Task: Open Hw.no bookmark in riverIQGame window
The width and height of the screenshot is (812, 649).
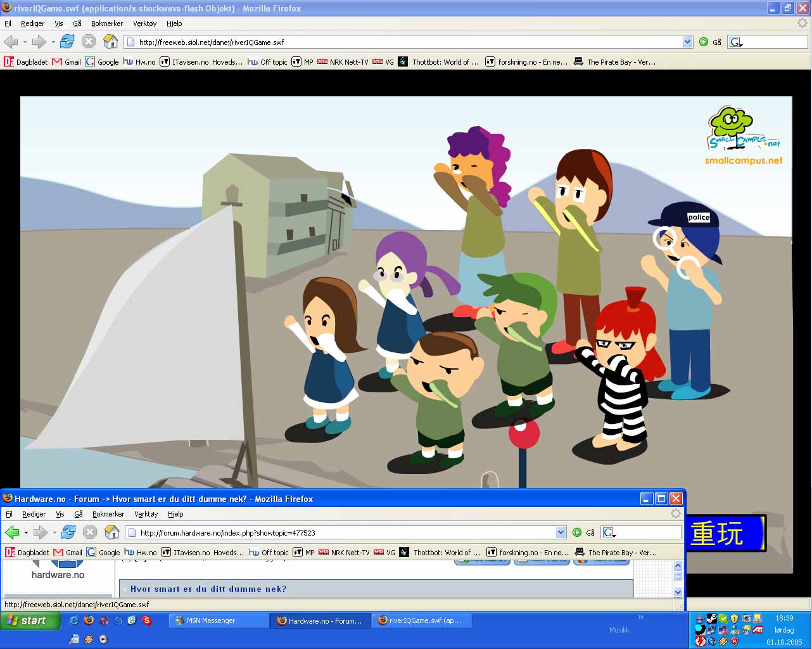Action: [x=139, y=61]
